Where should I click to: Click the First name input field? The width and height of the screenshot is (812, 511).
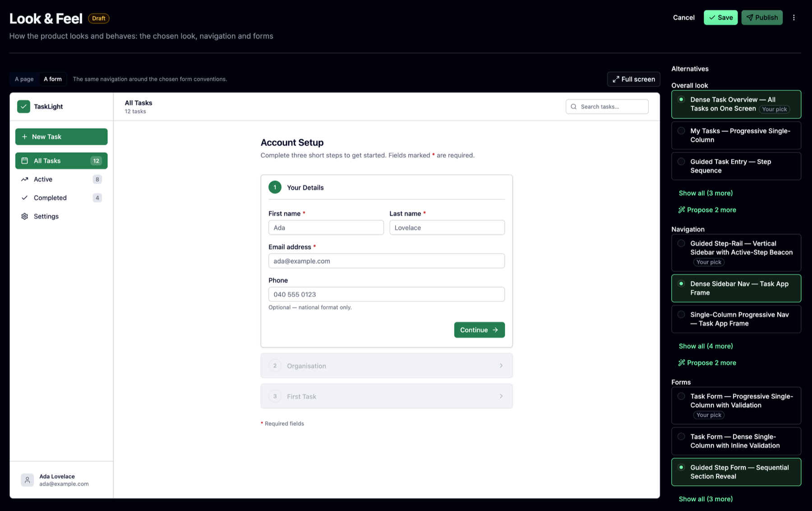tap(326, 228)
